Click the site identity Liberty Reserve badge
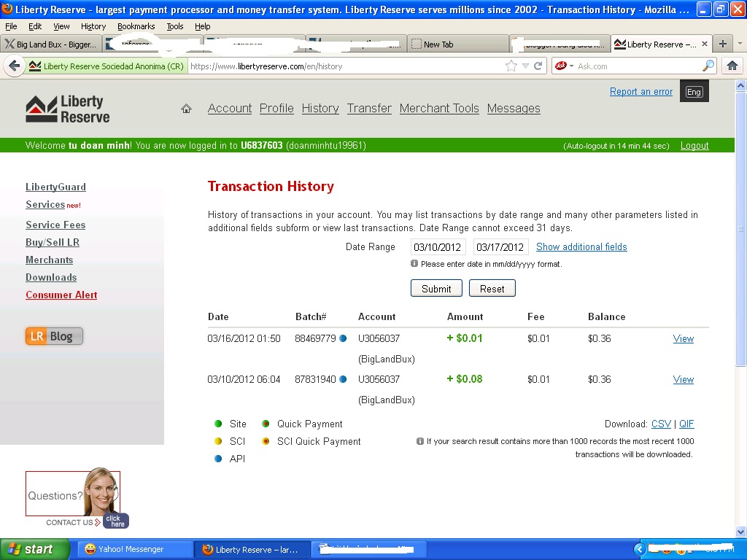The height and width of the screenshot is (560, 747). [106, 66]
